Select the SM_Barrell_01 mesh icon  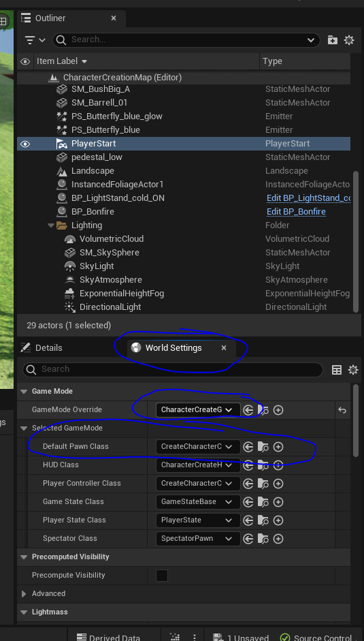tap(62, 103)
